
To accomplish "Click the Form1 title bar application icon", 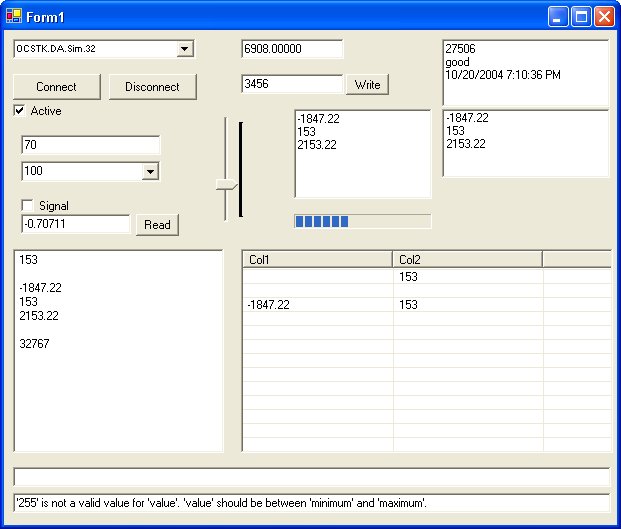I will [x=14, y=16].
